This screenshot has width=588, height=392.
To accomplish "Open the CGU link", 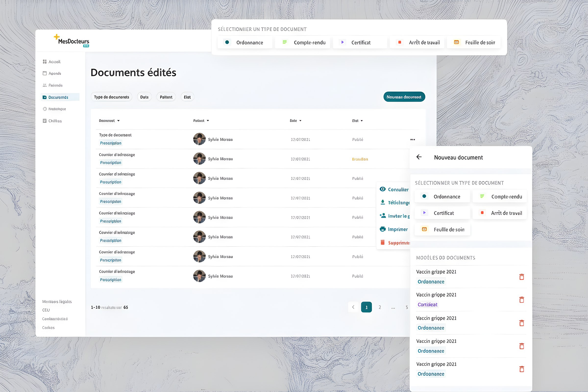I will tap(46, 310).
